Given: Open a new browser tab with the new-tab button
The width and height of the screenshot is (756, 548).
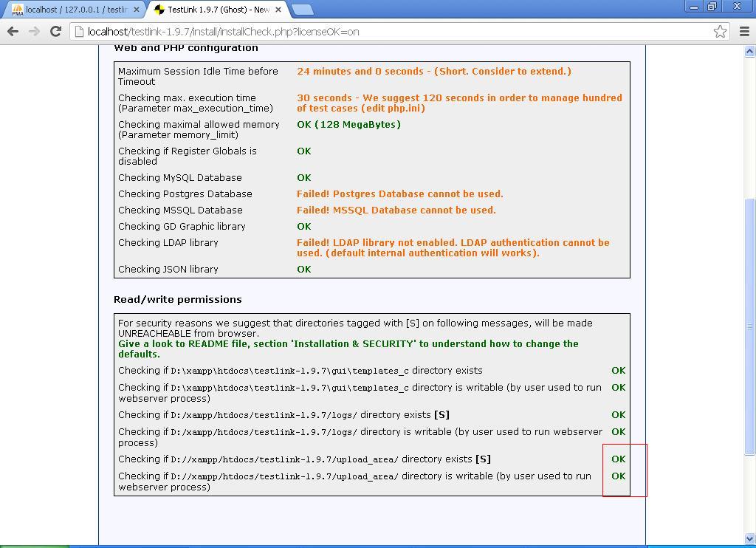Looking at the screenshot, I should [x=303, y=10].
